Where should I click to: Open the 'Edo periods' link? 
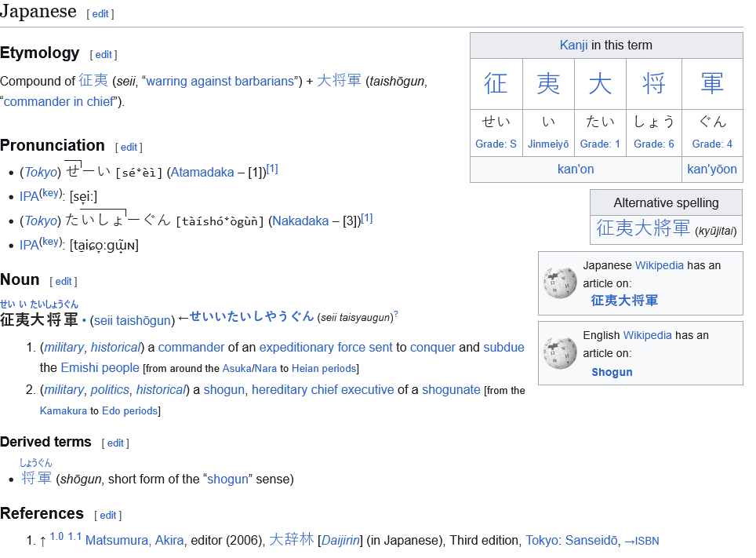[129, 411]
